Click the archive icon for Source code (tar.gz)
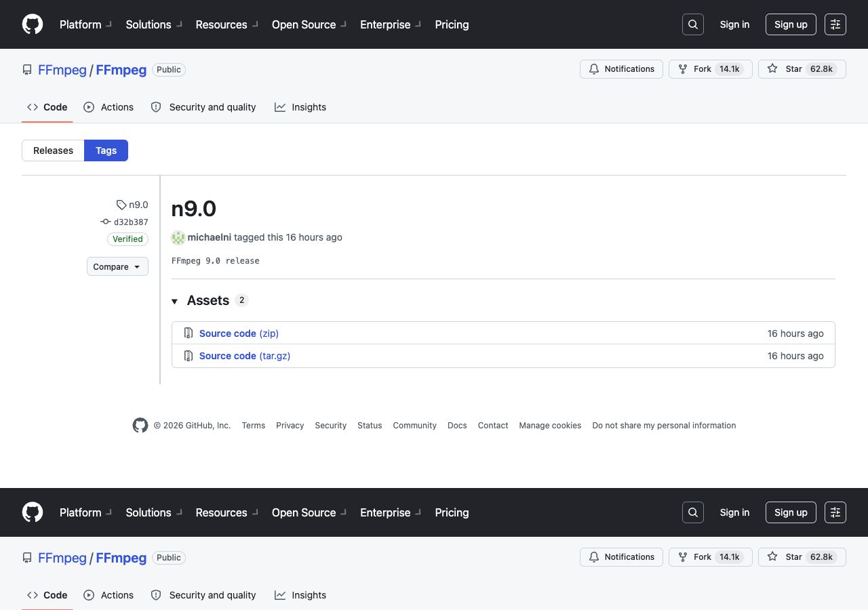This screenshot has height=610, width=868. coord(189,356)
